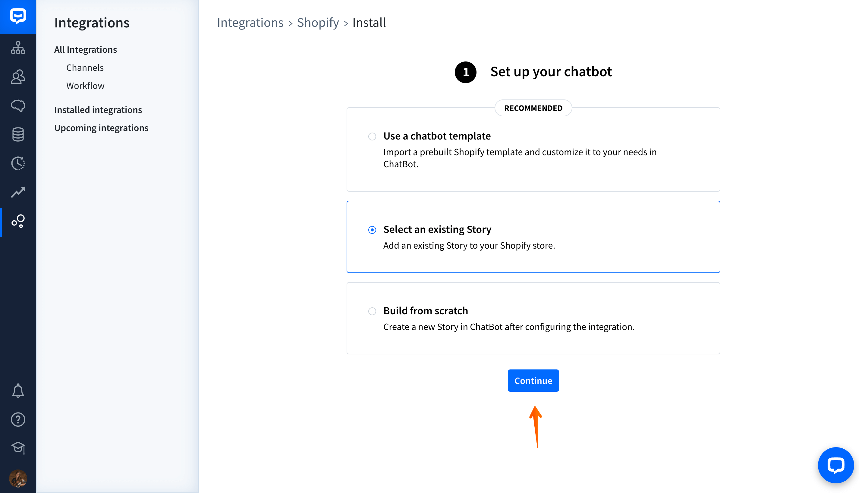Open the database Entities icon in sidebar
868x493 pixels.
click(18, 134)
